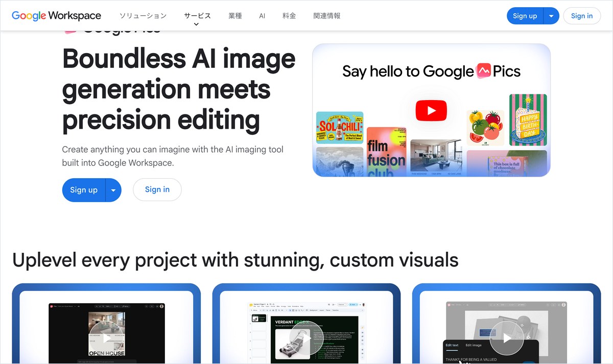Click the 'Uplevel every project' heading
Screen dimensions: 613x364
235,260
